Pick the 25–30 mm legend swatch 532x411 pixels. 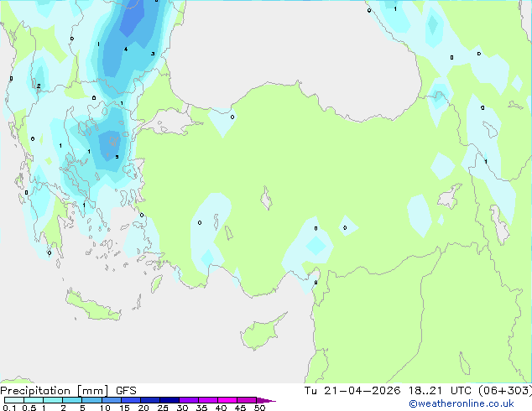coord(170,400)
